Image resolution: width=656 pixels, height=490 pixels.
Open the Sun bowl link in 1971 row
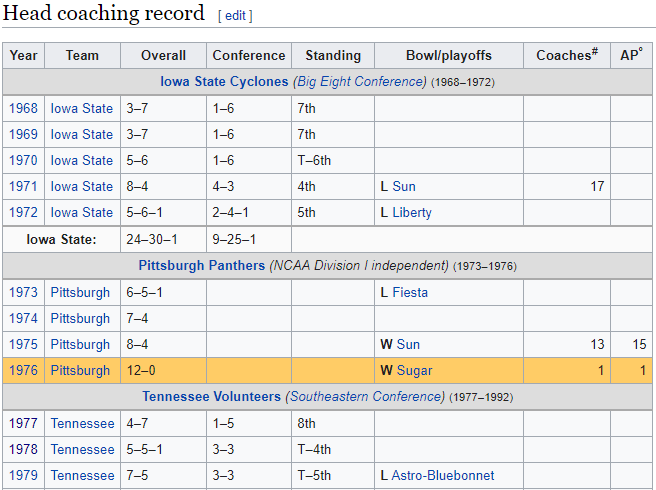click(404, 186)
